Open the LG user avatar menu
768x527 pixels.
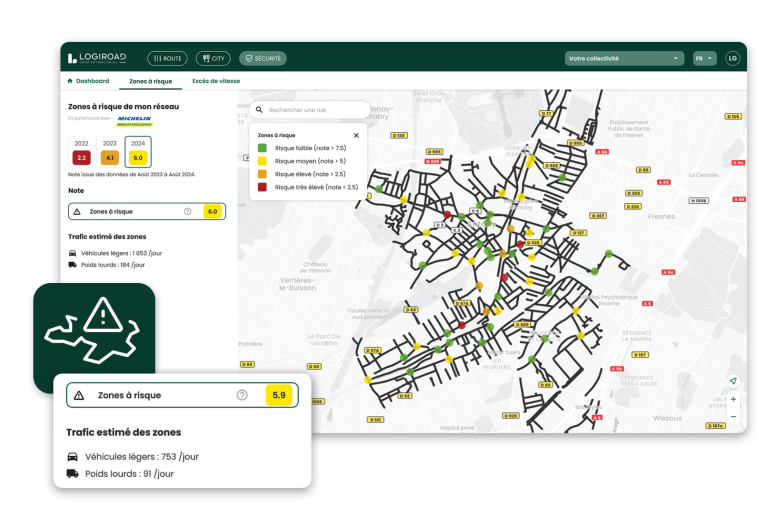(732, 58)
